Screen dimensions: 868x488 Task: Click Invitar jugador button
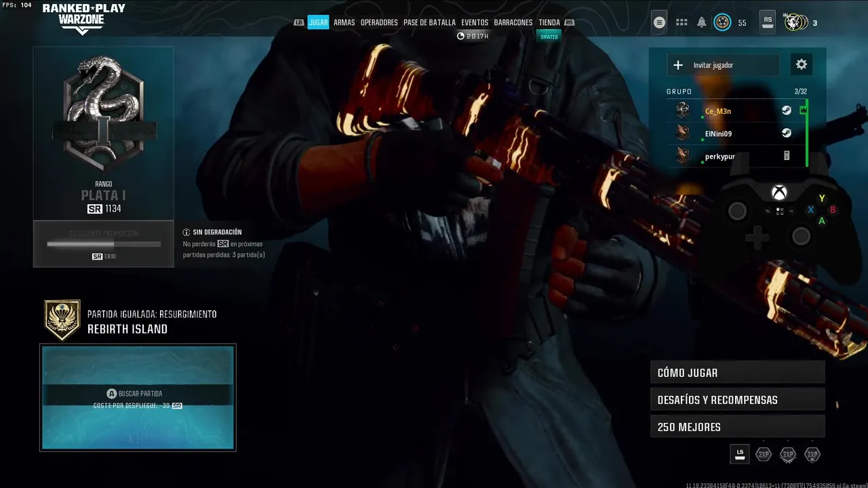(723, 65)
